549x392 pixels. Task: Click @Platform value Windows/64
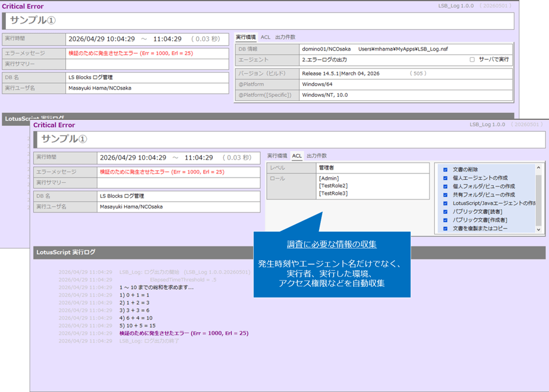pos(317,84)
